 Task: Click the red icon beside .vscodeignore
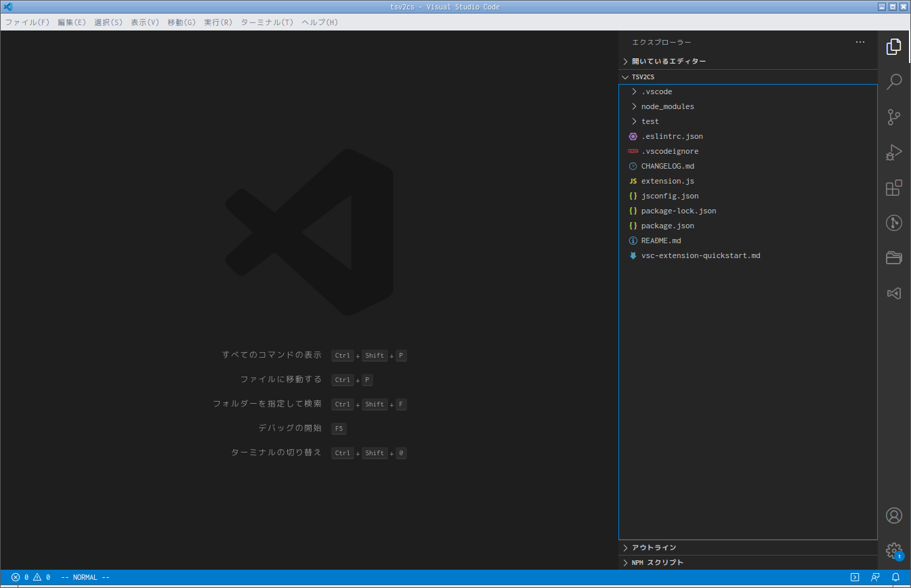[x=633, y=151]
